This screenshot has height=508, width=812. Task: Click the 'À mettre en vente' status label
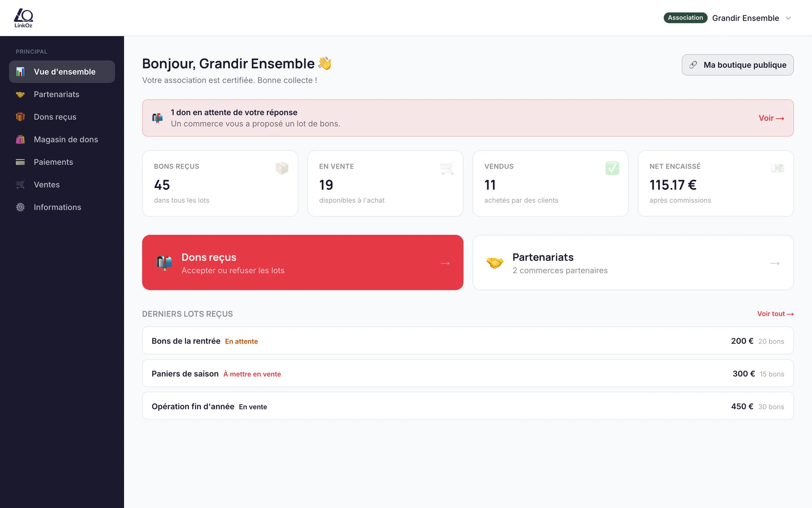(252, 374)
